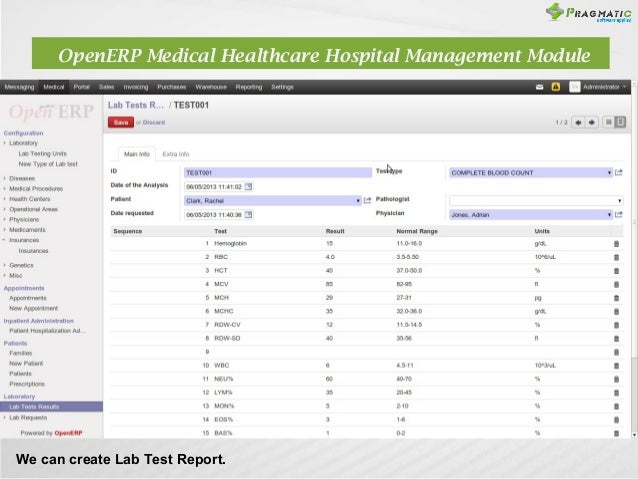Delete the empty sequence 9 row

616,352
